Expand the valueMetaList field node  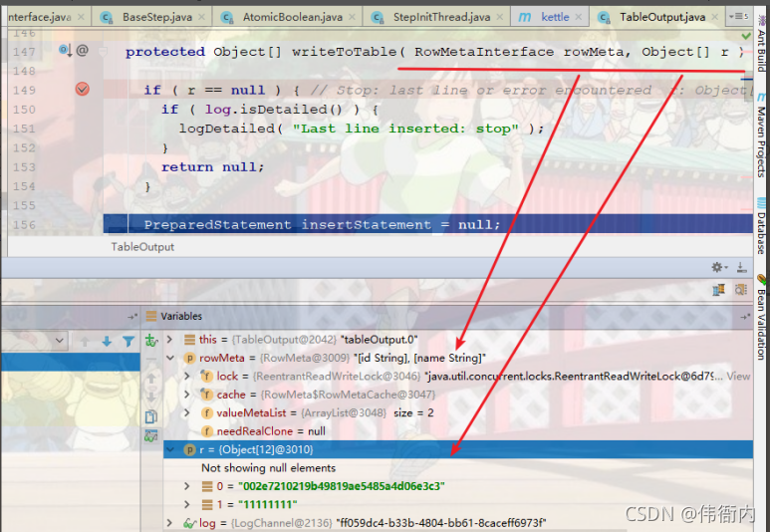pyautogui.click(x=187, y=412)
